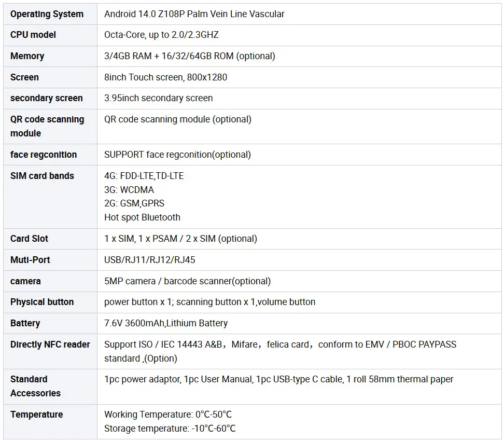Click the Operating System row label

(47, 14)
